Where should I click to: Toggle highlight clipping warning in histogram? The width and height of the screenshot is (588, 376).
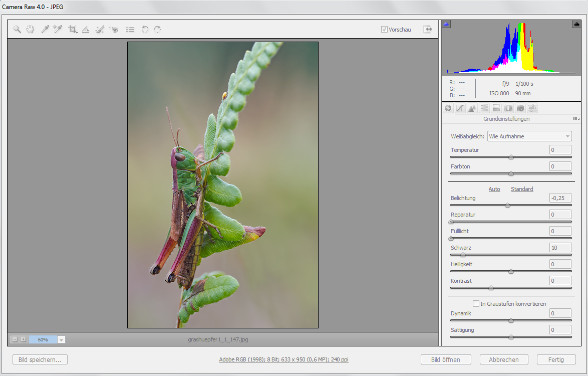coord(576,24)
